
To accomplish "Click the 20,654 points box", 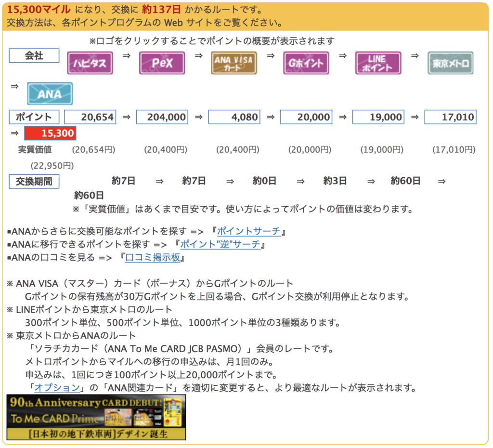I will point(90,117).
